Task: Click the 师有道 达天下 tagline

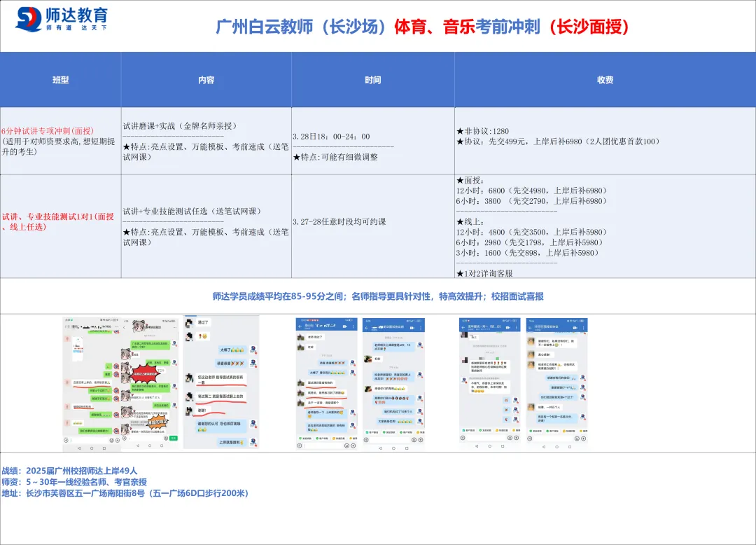Action: (x=77, y=28)
